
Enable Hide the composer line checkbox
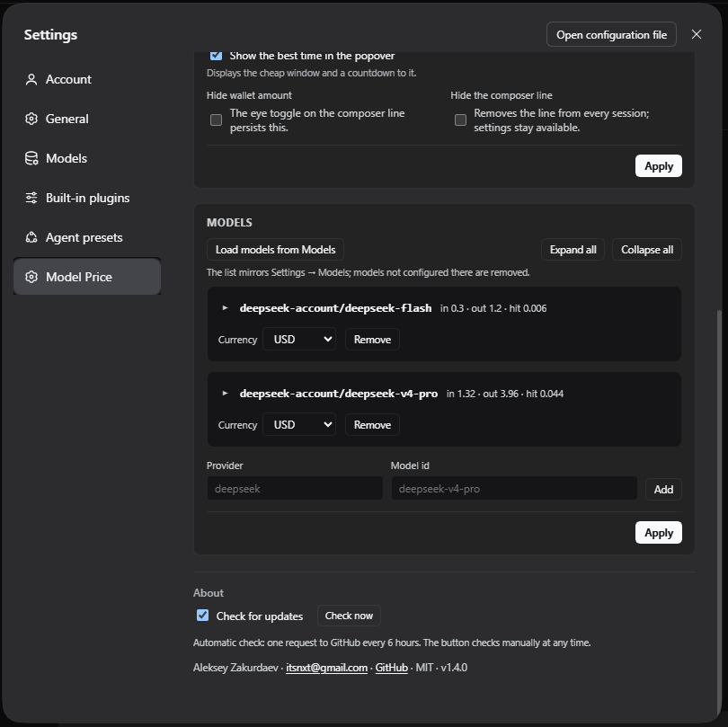460,120
